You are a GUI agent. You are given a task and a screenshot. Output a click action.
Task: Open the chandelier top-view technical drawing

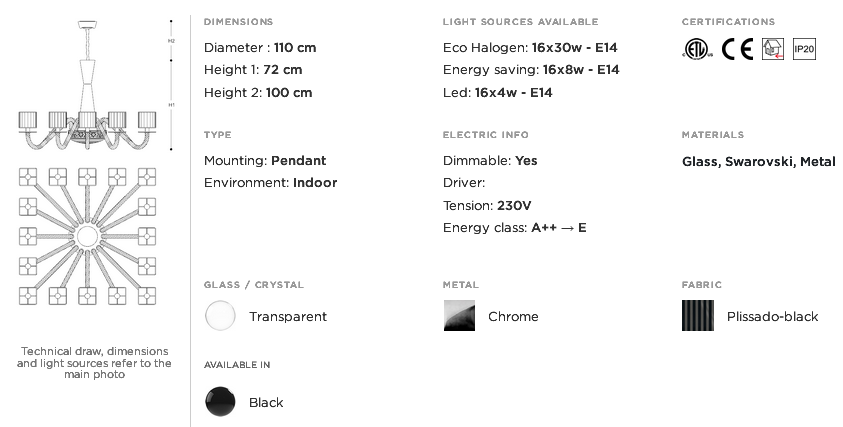pyautogui.click(x=87, y=236)
